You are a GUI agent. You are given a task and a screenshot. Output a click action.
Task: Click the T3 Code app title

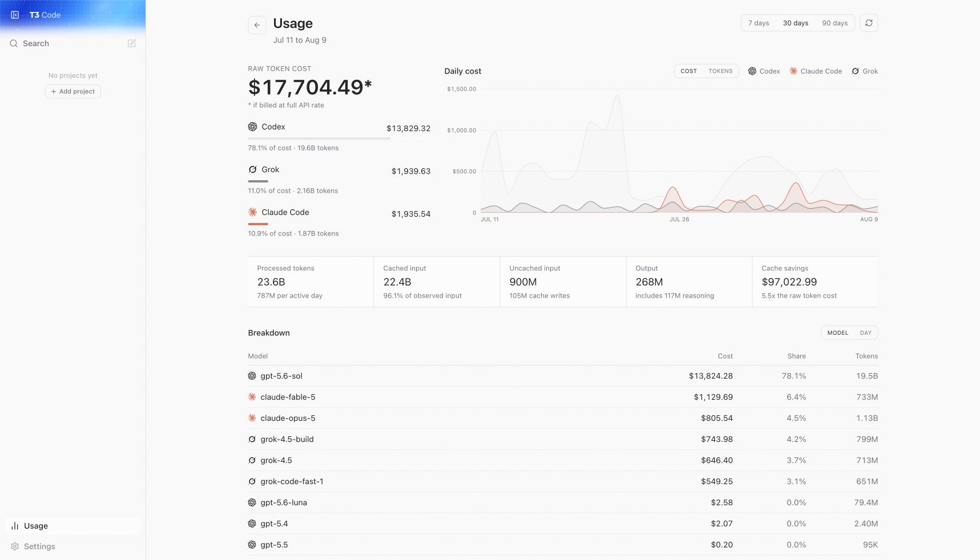(45, 15)
